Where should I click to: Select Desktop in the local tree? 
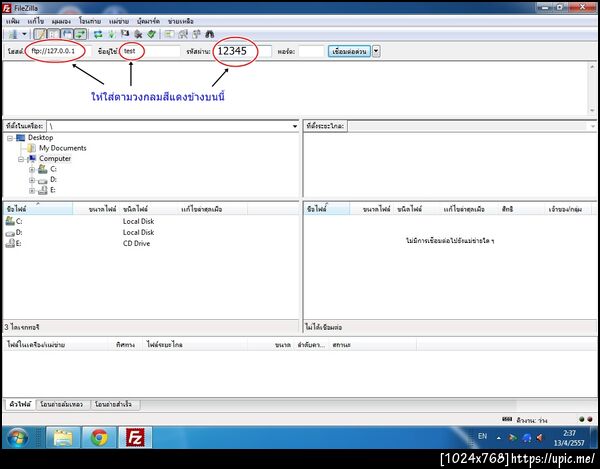(40, 138)
